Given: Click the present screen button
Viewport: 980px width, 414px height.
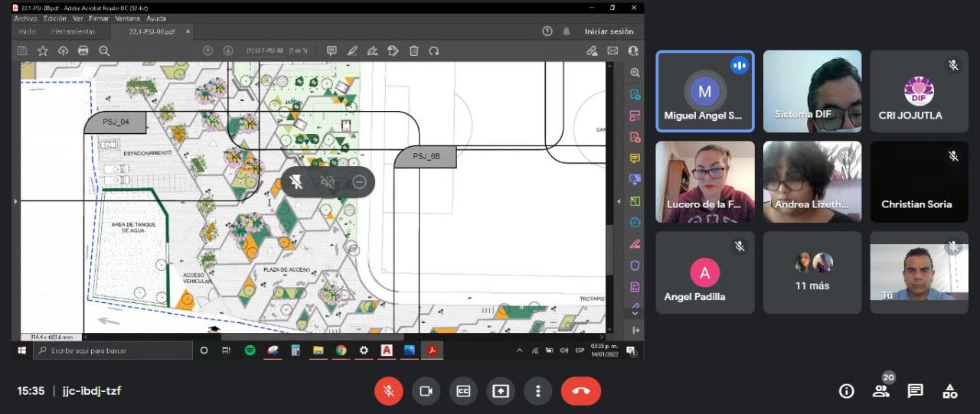Looking at the screenshot, I should tap(501, 391).
